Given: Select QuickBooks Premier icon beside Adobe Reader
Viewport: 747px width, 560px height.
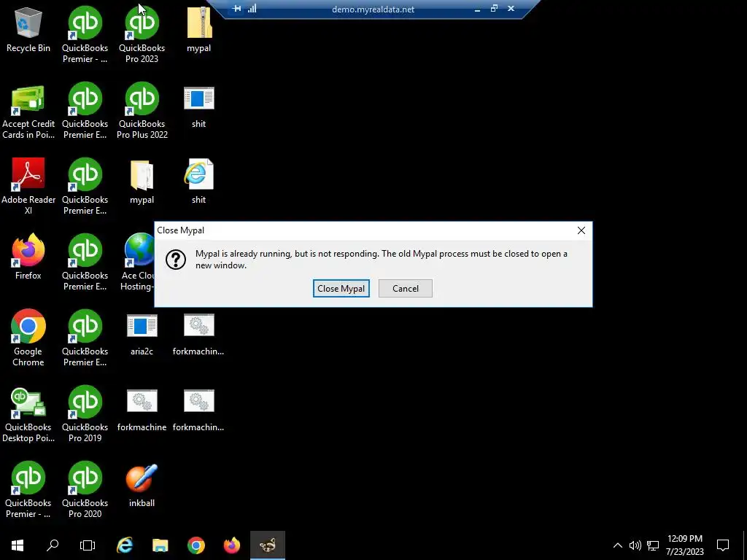Looking at the screenshot, I should (85, 187).
